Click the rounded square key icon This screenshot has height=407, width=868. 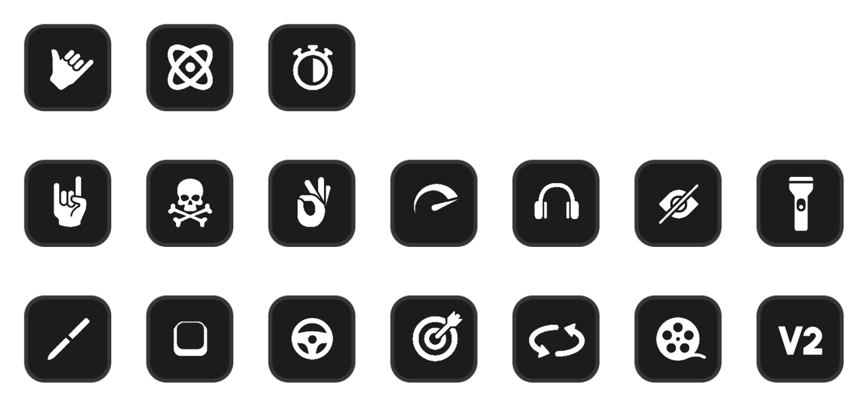(190, 339)
